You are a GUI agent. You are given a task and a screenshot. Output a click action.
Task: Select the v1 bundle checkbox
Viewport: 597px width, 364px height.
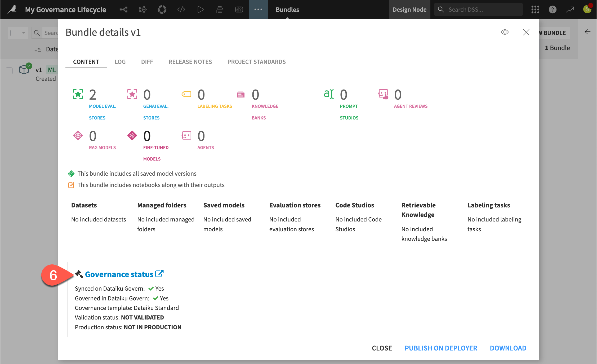click(9, 71)
